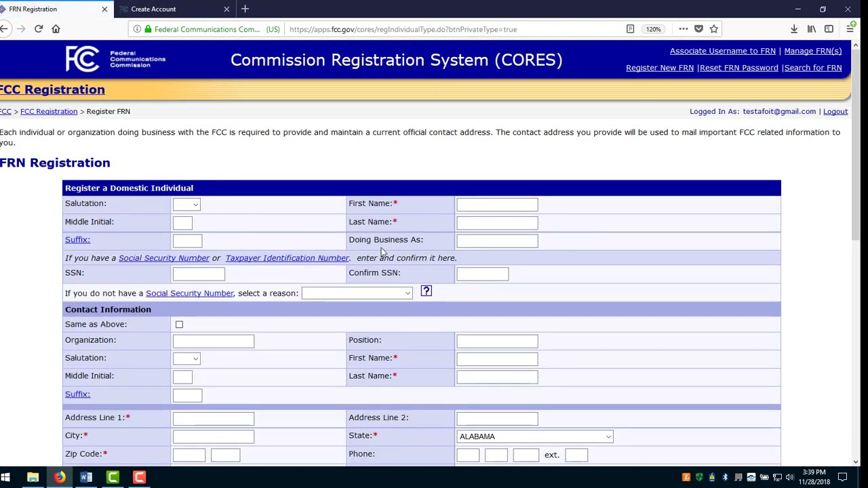
Task: Open Firefox reader view
Action: click(x=630, y=29)
